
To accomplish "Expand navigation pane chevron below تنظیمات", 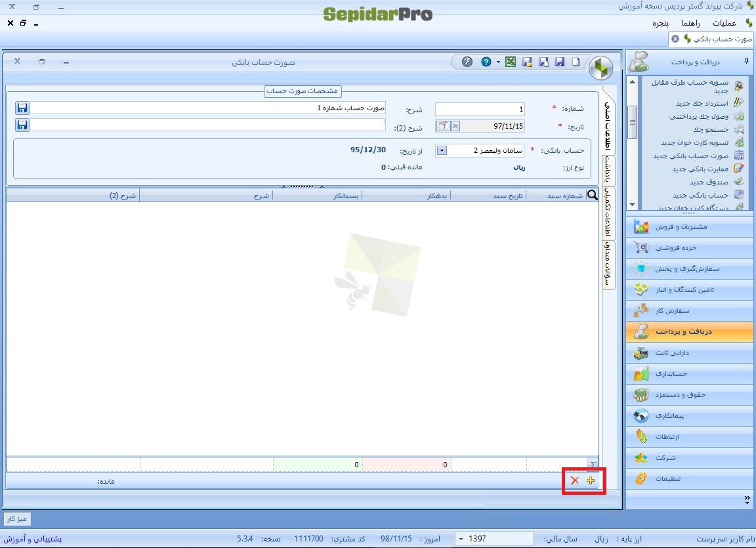I will point(747,499).
